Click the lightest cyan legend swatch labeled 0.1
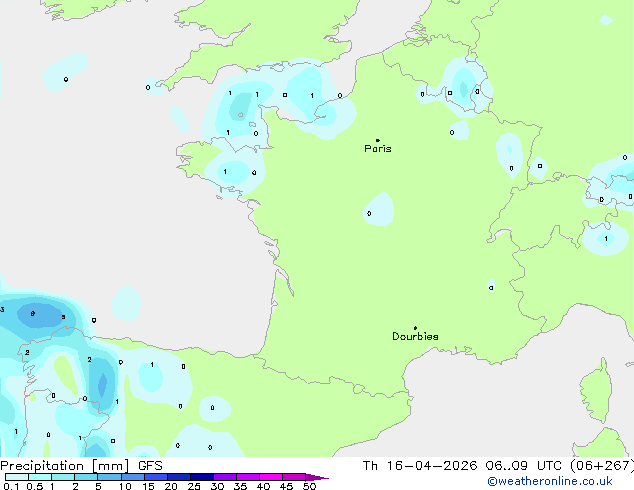 pyautogui.click(x=17, y=477)
